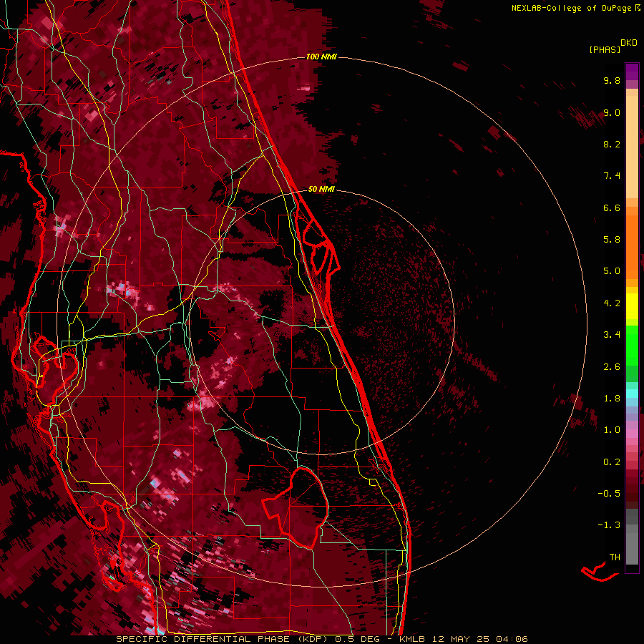
Task: Pick the cyan color bar segment
Action: click(x=632, y=394)
